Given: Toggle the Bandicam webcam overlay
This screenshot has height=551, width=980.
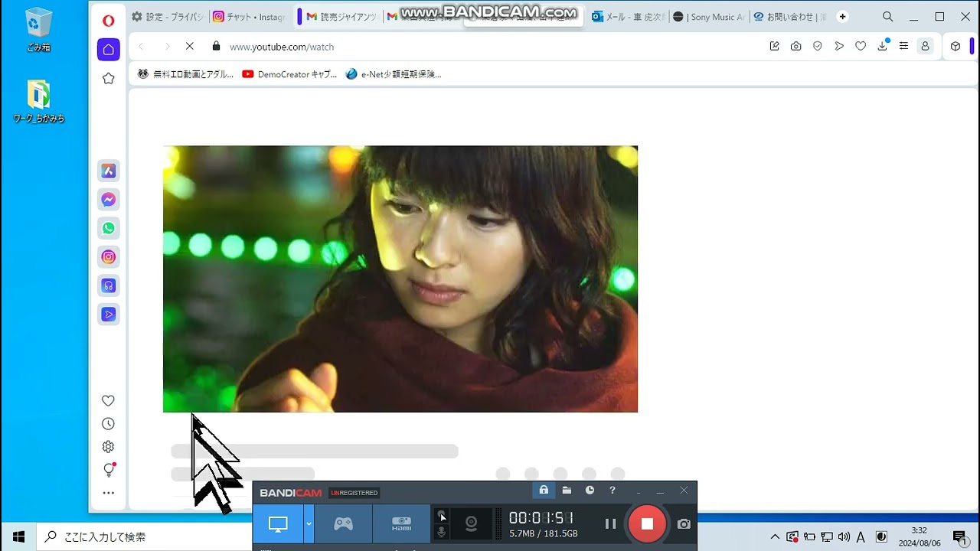Looking at the screenshot, I should pos(472,523).
